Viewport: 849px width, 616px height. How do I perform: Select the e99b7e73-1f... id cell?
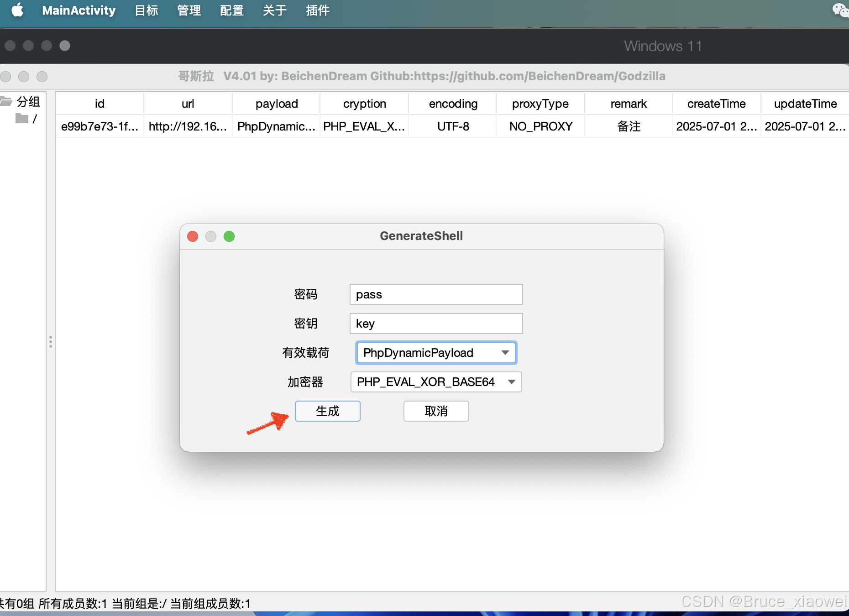click(x=100, y=126)
